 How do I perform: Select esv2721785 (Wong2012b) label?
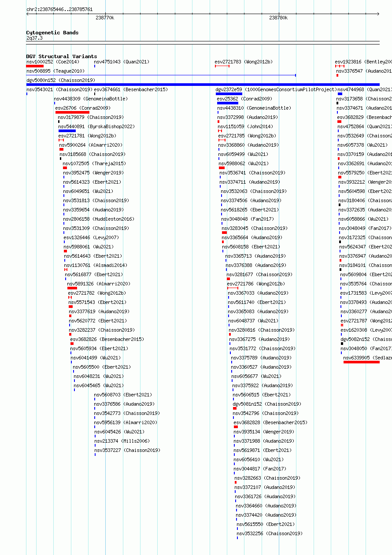click(x=248, y=136)
